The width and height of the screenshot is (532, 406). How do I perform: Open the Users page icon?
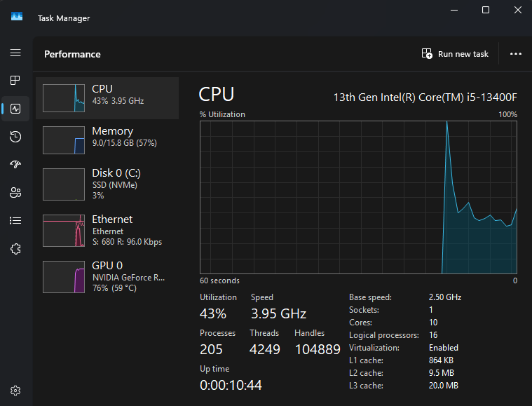[15, 193]
